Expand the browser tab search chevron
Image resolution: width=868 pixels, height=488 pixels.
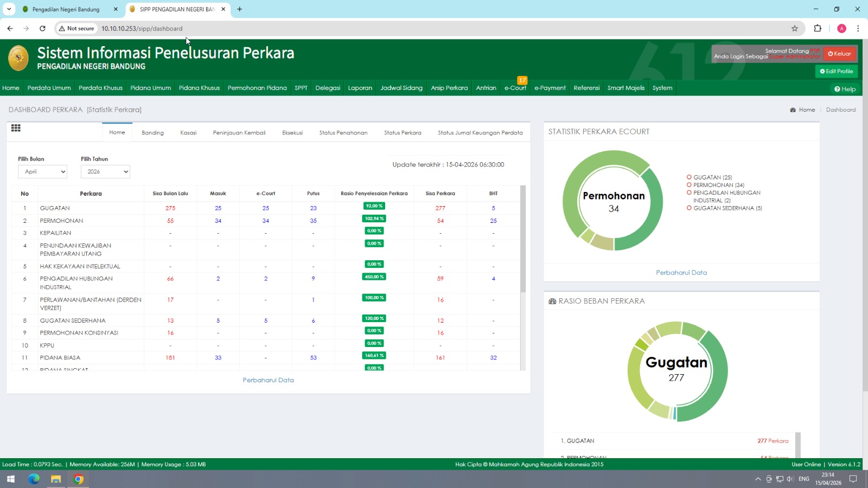pos(9,9)
